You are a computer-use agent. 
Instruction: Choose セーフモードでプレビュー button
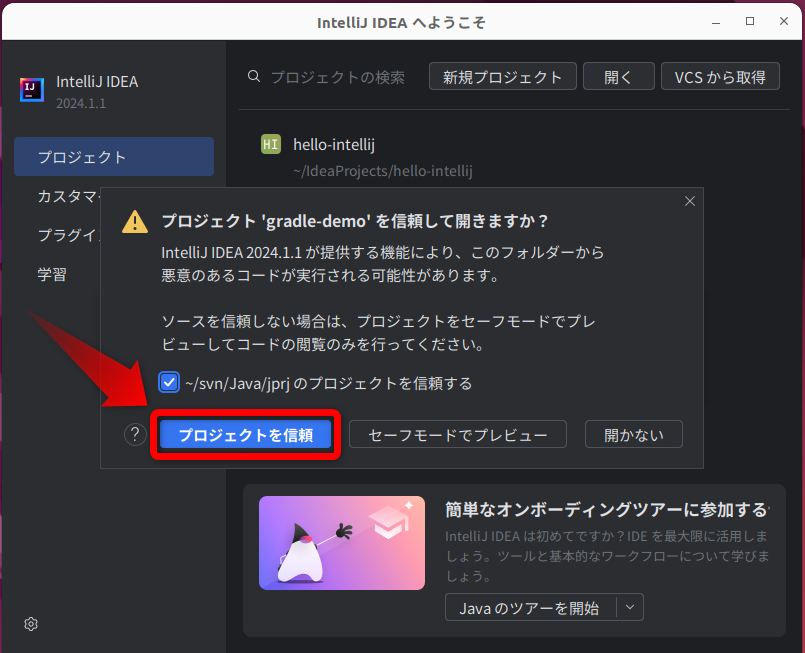click(457, 435)
